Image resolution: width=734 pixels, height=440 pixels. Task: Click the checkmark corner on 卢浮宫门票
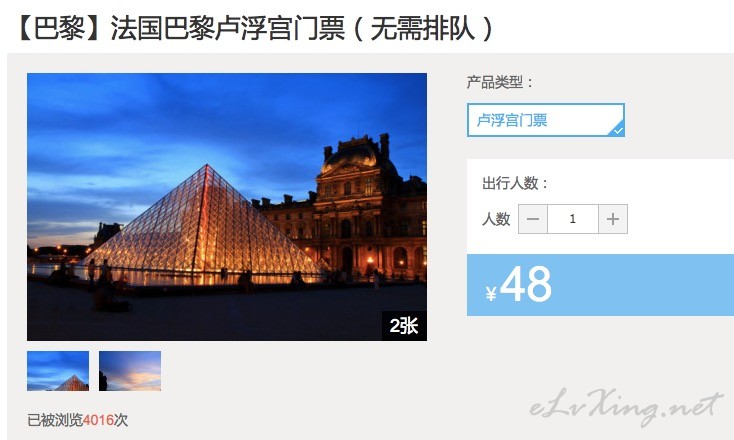617,130
